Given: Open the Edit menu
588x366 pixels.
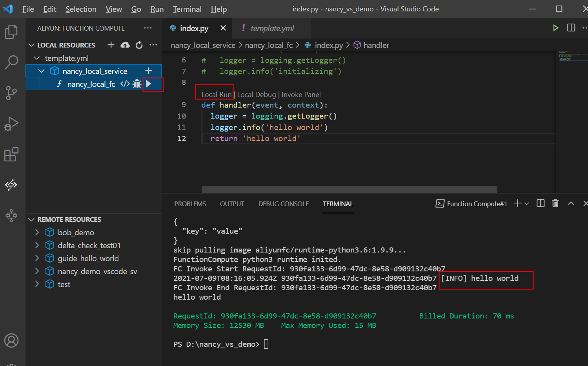Looking at the screenshot, I should point(50,9).
